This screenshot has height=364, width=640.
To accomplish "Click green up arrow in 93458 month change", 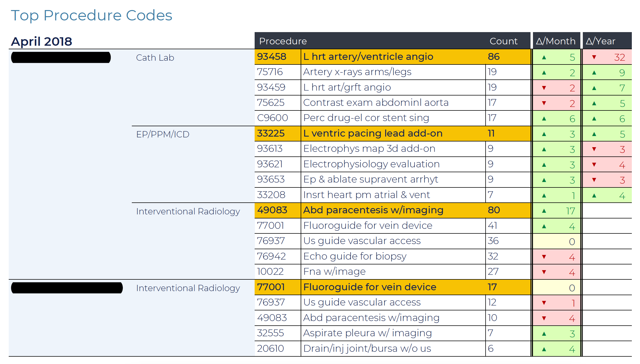I will point(544,57).
